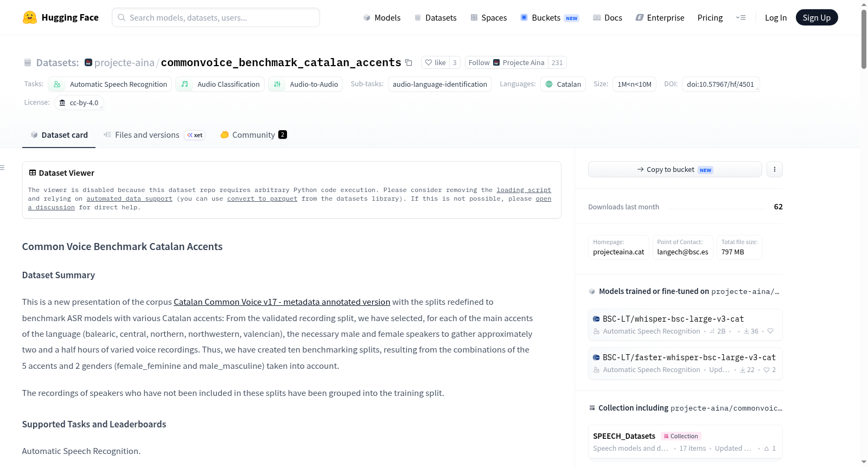Image resolution: width=868 pixels, height=467 pixels.
Task: Open the Spaces nav item
Action: point(488,18)
